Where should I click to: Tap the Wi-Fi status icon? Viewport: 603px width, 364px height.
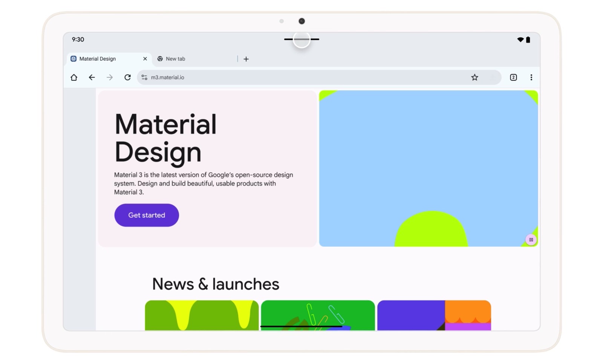tap(520, 40)
